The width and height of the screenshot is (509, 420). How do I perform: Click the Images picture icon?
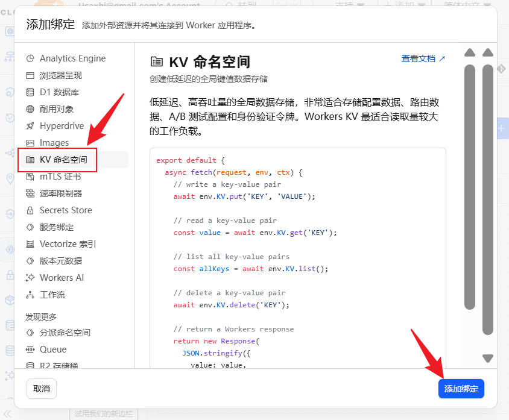coord(30,143)
